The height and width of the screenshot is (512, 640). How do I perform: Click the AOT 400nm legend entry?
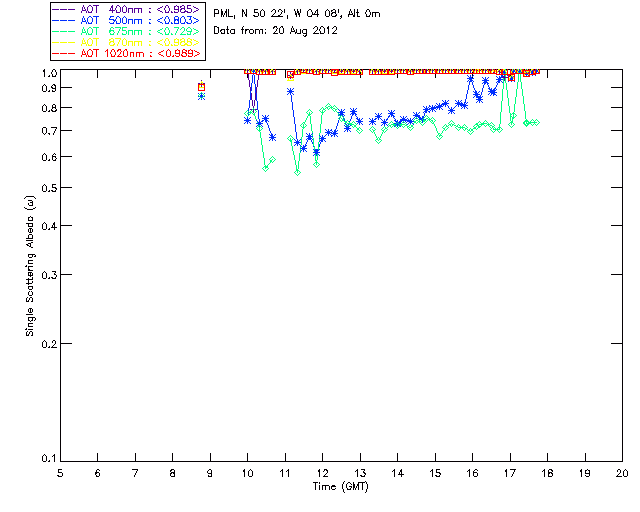(x=127, y=9)
